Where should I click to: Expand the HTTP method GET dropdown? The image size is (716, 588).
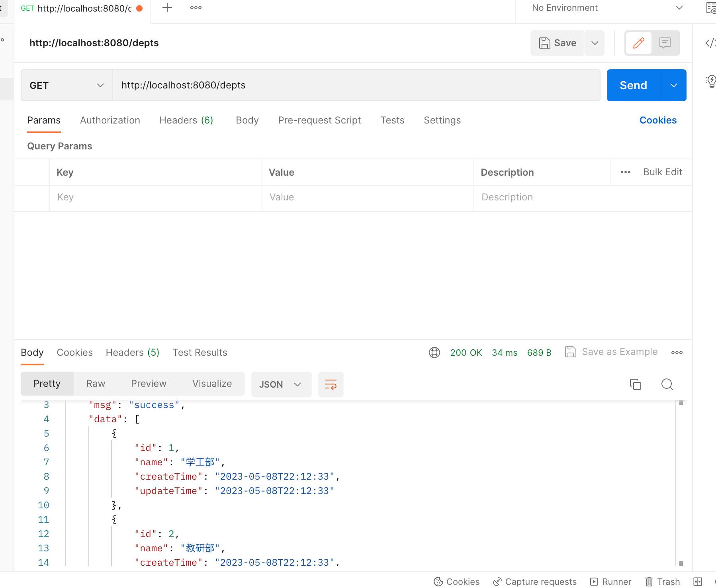pos(67,85)
